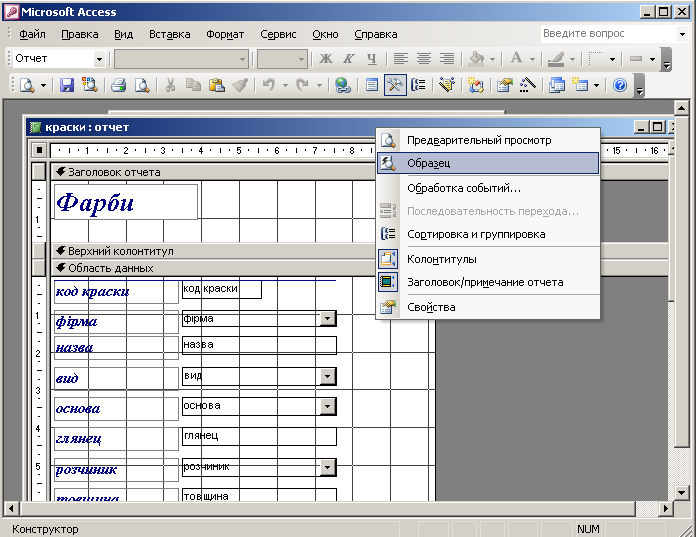
Task: Center text alignment button
Action: pyautogui.click(x=424, y=58)
